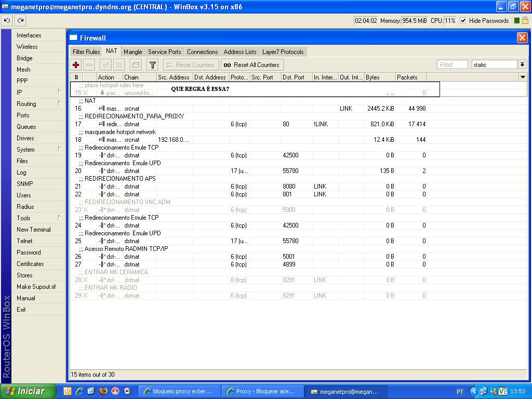
Task: Expand the IP submenu
Action: [38, 92]
